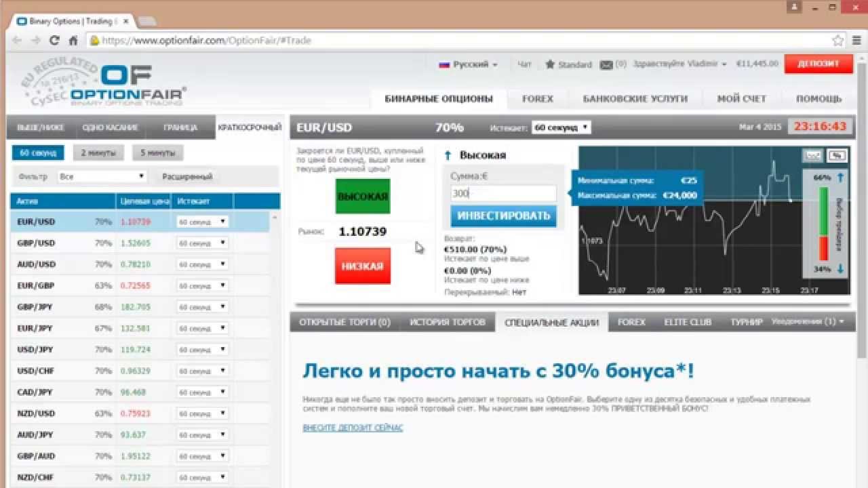Click the up arrow next to Высокая
868x488 pixels.
coord(448,155)
